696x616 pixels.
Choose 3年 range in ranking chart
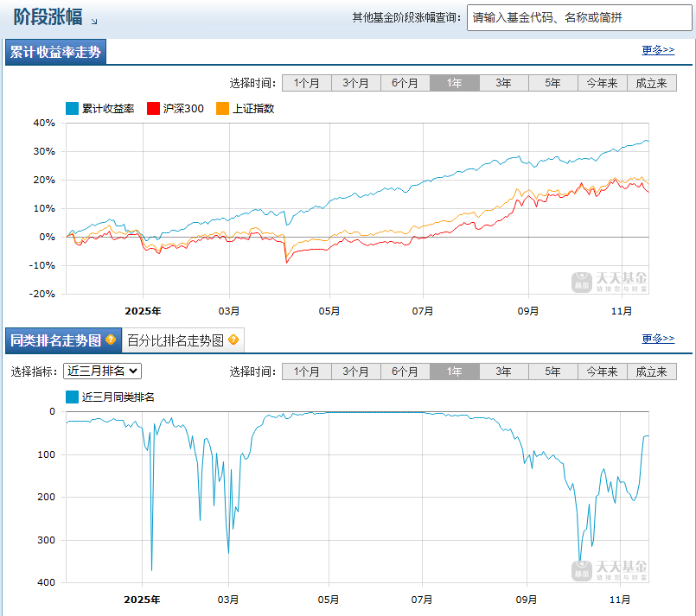click(504, 372)
